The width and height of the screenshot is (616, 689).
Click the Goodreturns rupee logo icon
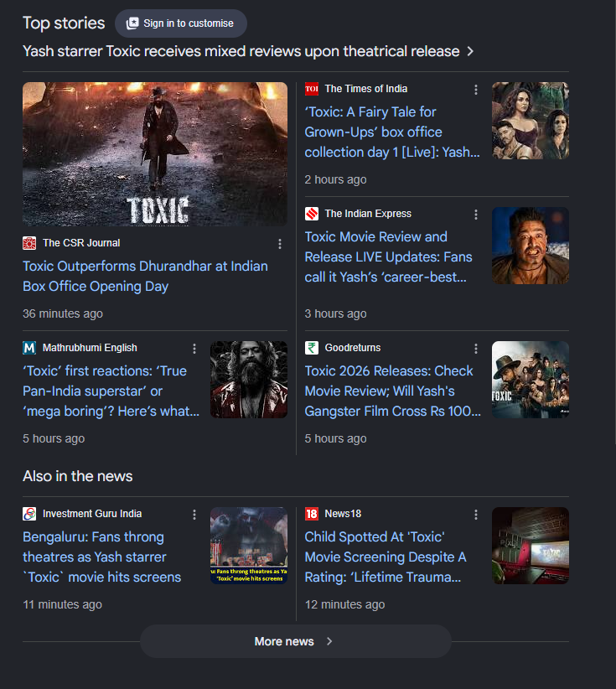click(x=312, y=348)
